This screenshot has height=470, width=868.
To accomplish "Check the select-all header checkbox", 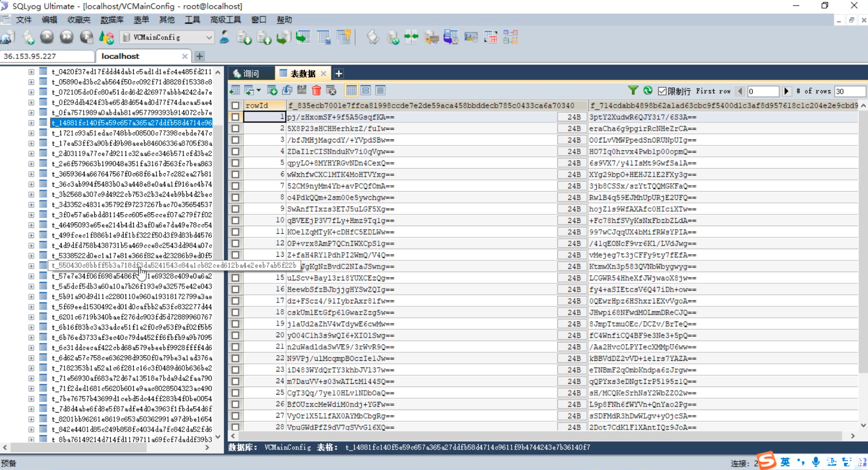I will click(x=235, y=106).
